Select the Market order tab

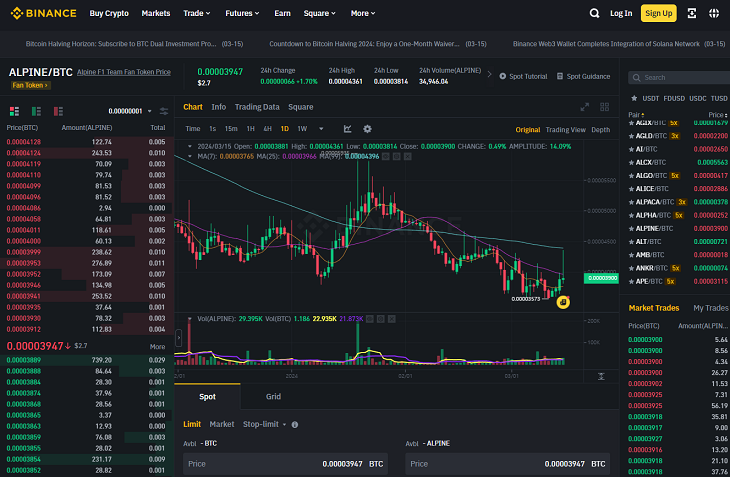[x=222, y=424]
